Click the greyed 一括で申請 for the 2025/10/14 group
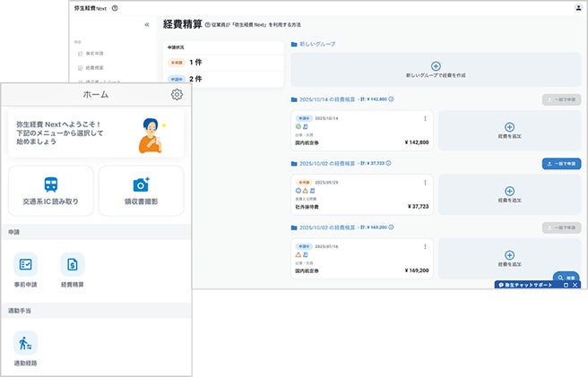Image resolution: width=588 pixels, height=377 pixels. (561, 99)
